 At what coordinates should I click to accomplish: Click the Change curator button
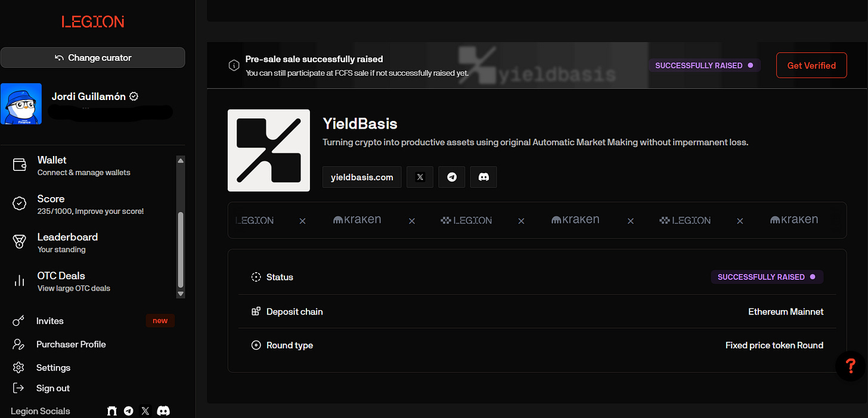coord(92,58)
